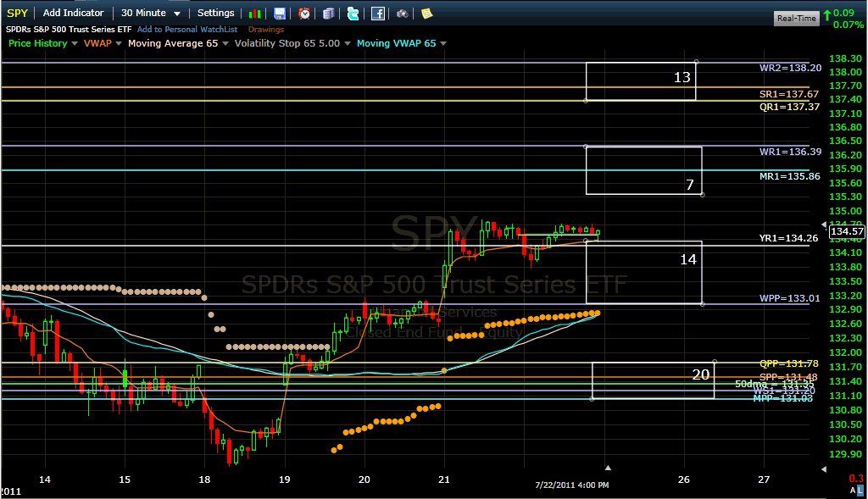
Task: Click the YR1=134.26 pivot label
Action: pos(789,238)
